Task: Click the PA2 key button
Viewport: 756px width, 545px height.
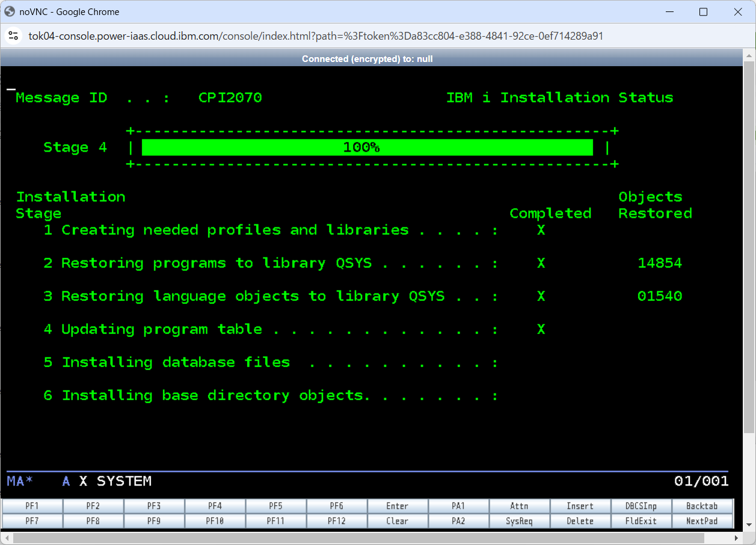Action: (459, 521)
